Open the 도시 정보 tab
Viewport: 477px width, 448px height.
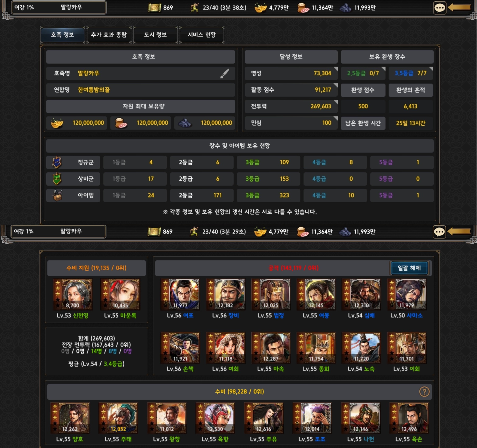(x=155, y=35)
